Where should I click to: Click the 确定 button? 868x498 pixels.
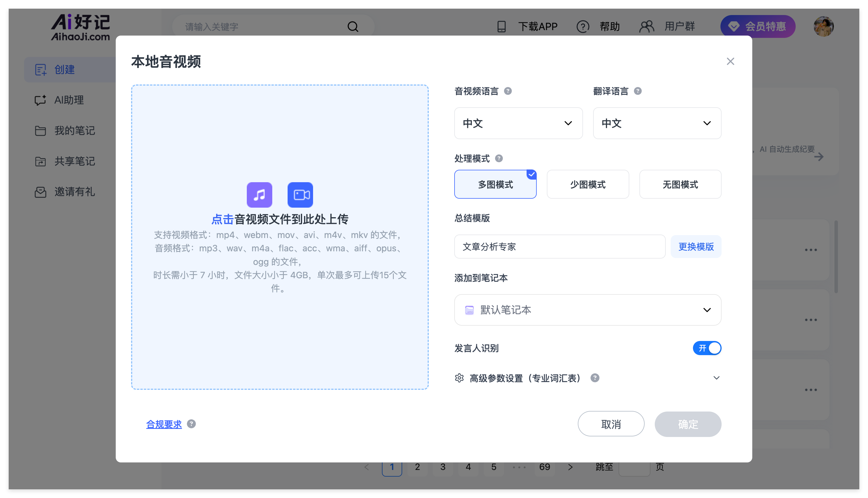click(x=688, y=424)
